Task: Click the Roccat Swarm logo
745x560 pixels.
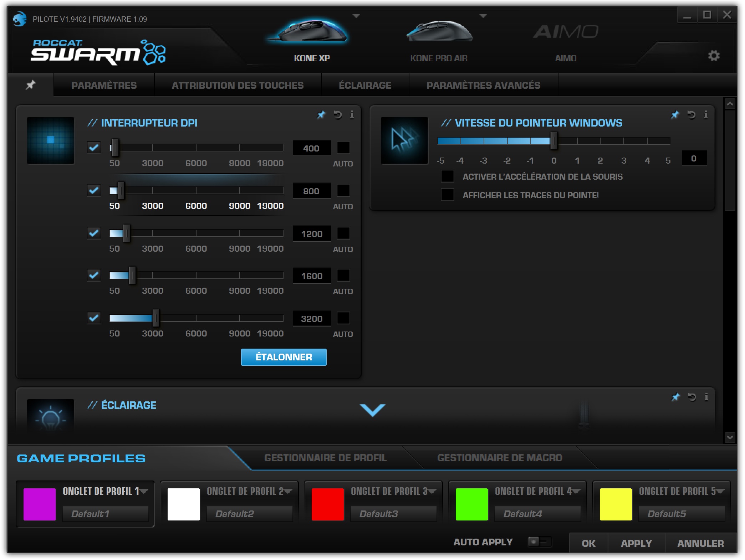Action: click(x=98, y=52)
